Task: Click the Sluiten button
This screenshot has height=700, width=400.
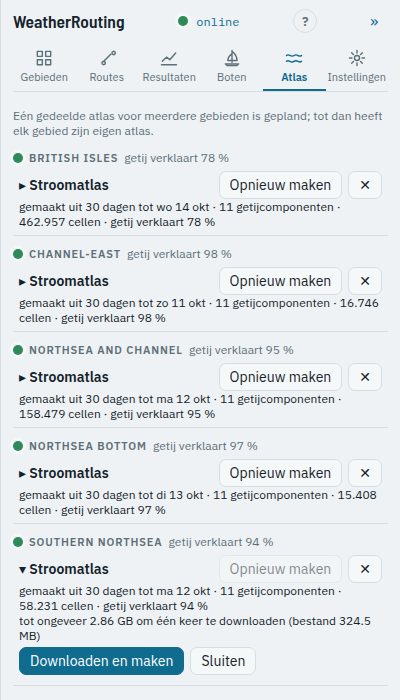Action: [x=223, y=661]
